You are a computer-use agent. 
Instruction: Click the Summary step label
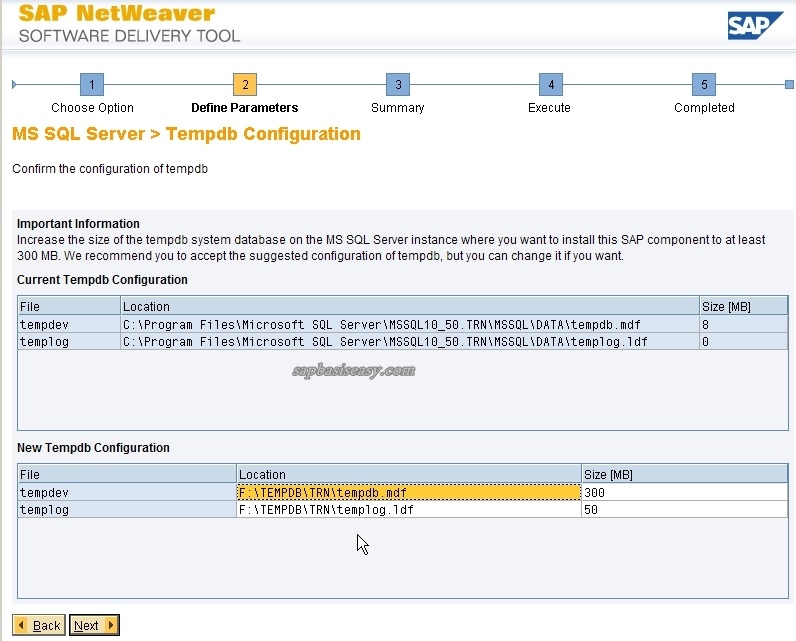(397, 108)
